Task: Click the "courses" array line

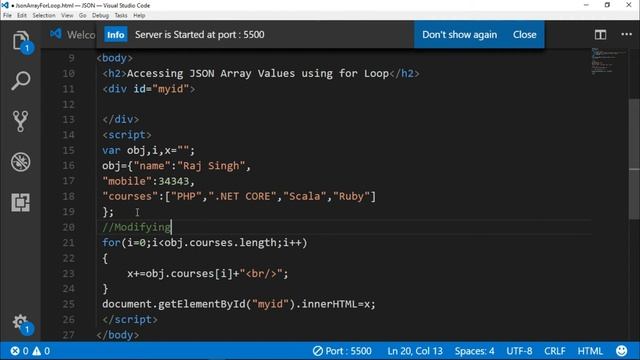Action: point(239,196)
